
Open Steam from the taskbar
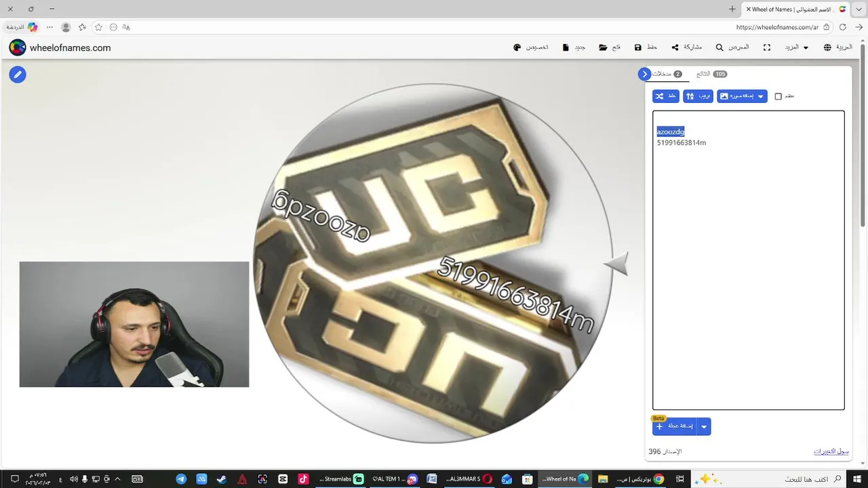tap(222, 479)
